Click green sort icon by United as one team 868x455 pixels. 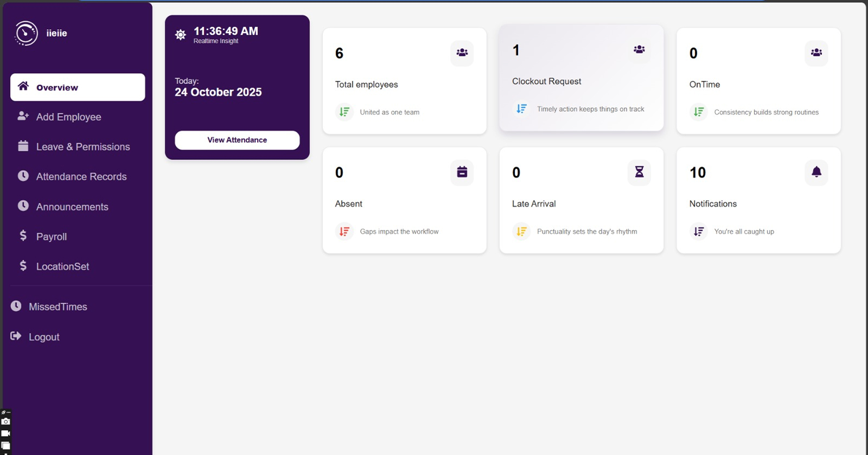(344, 112)
